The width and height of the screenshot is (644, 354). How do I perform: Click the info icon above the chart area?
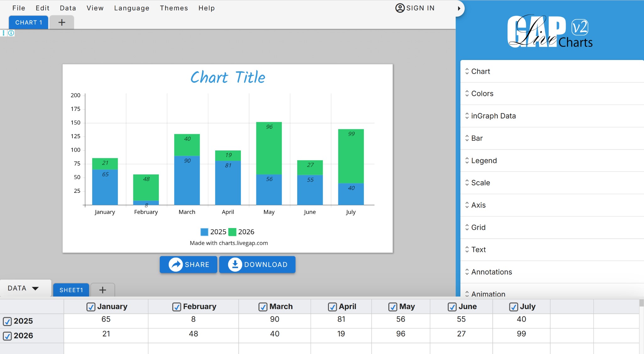point(11,33)
